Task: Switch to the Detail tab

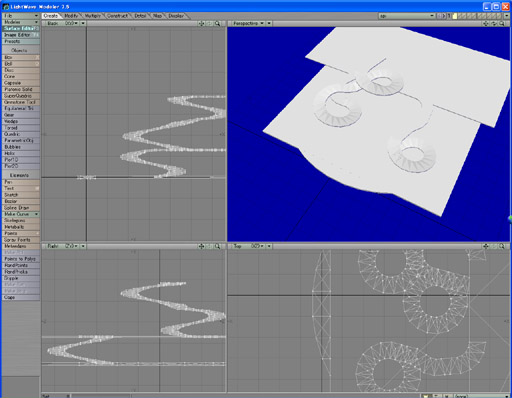Action: [x=140, y=16]
